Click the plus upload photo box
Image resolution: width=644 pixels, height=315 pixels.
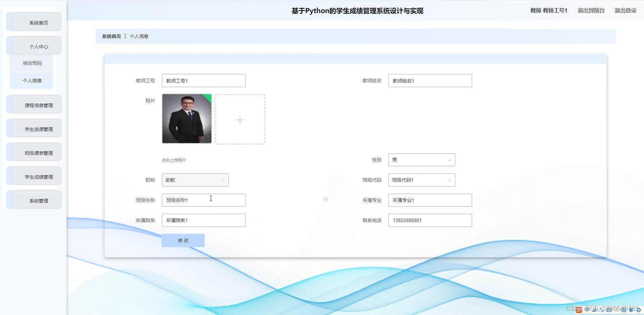(x=240, y=119)
